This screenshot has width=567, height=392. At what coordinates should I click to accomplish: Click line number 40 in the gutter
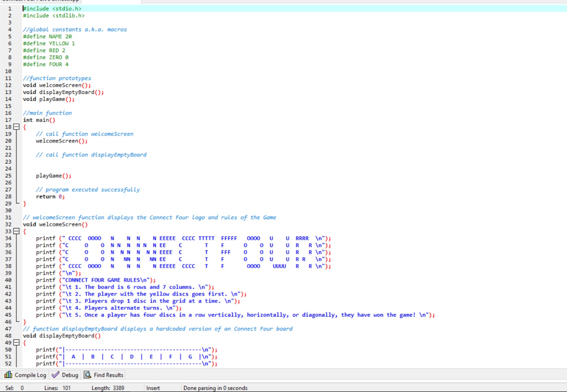(x=8, y=280)
